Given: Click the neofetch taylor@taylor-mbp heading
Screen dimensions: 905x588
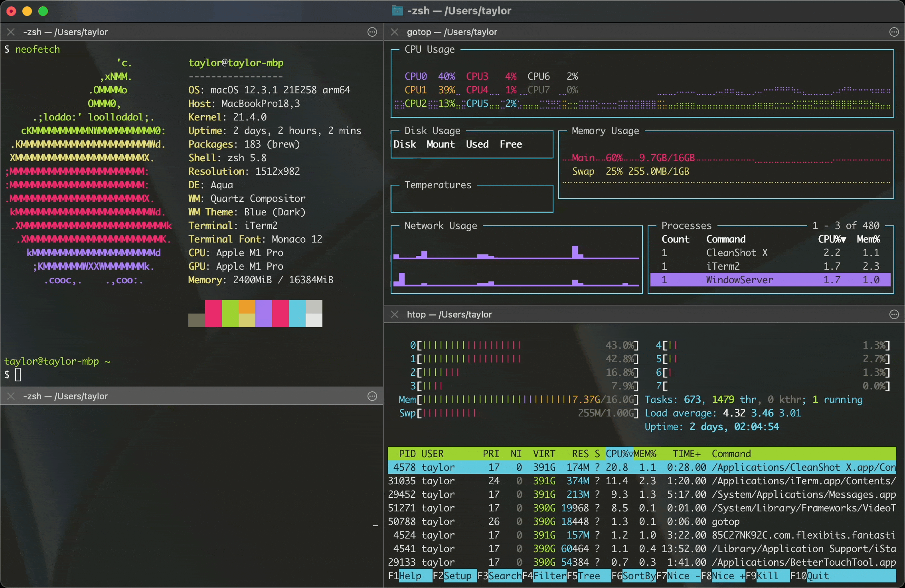Looking at the screenshot, I should [x=236, y=63].
